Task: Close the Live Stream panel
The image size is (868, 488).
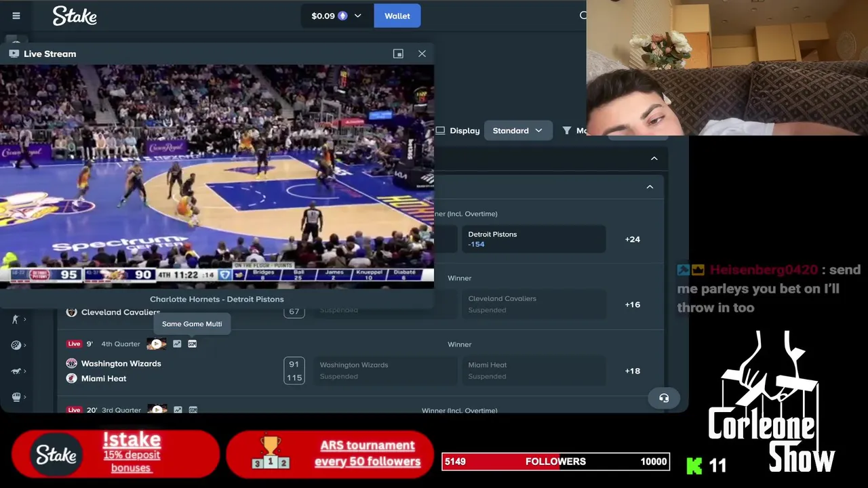Action: click(422, 54)
